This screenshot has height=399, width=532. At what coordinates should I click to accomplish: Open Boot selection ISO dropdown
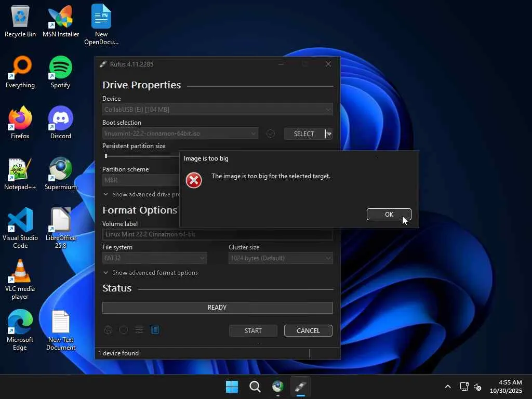180,134
